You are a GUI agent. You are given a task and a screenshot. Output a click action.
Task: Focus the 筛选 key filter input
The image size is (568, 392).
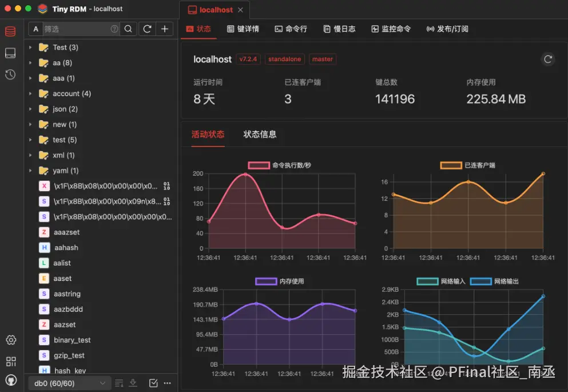77,29
